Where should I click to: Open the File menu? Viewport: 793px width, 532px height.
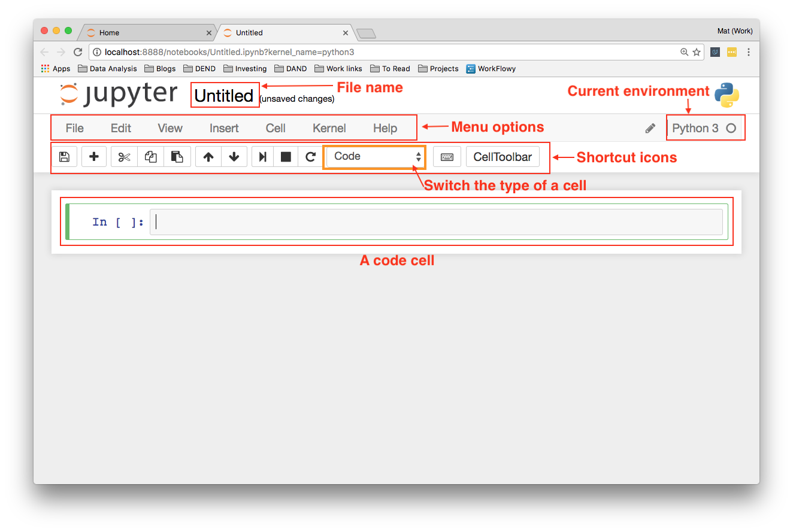(75, 128)
